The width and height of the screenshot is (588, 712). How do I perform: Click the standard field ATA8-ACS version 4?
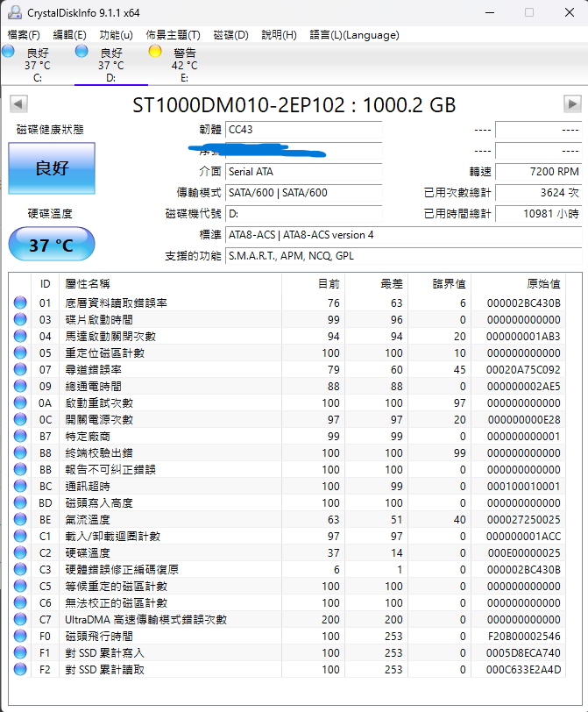(403, 235)
